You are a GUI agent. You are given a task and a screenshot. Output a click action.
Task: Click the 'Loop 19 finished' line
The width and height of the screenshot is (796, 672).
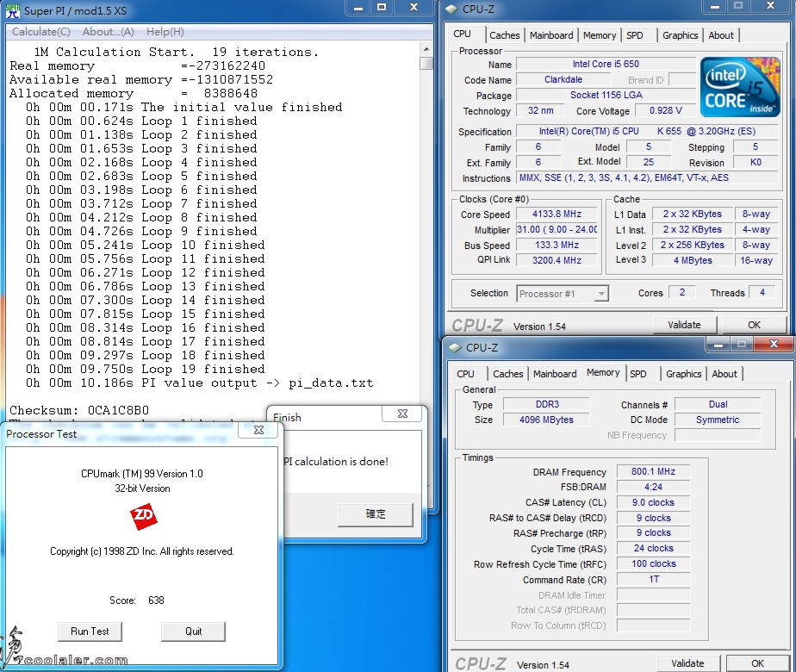[146, 369]
